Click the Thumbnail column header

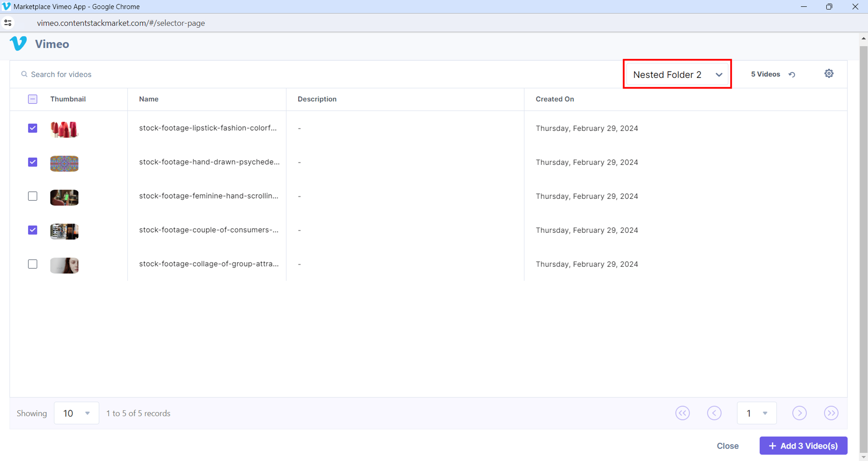tap(68, 99)
